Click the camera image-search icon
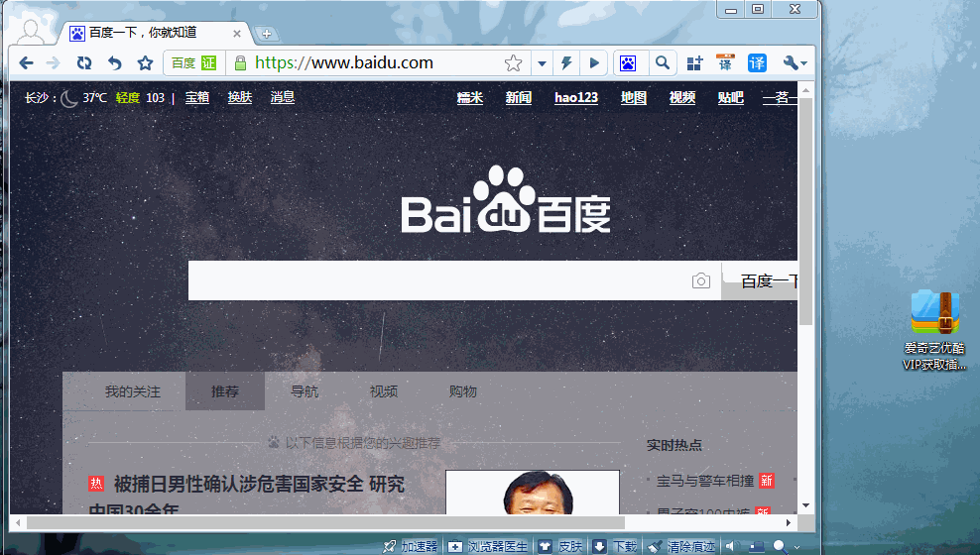The image size is (980, 555). (x=700, y=280)
